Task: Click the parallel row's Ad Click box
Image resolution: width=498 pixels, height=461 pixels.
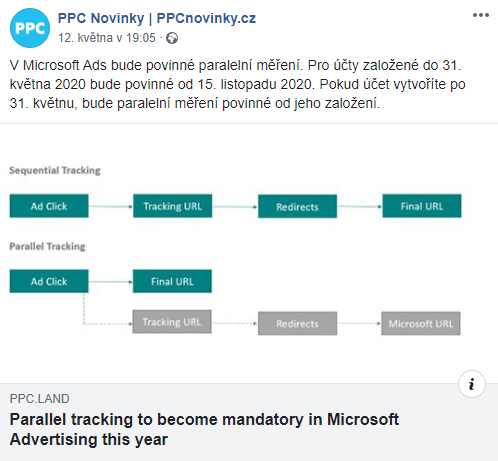Action: point(49,281)
